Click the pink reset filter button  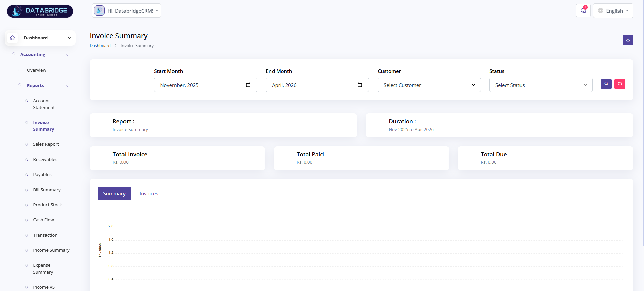(620, 84)
